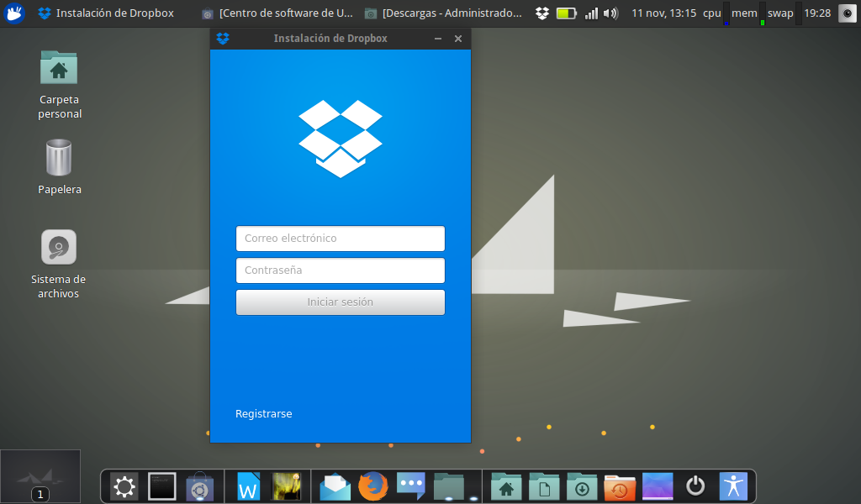Open the accessibility icon in the dock
The width and height of the screenshot is (861, 504).
click(732, 486)
